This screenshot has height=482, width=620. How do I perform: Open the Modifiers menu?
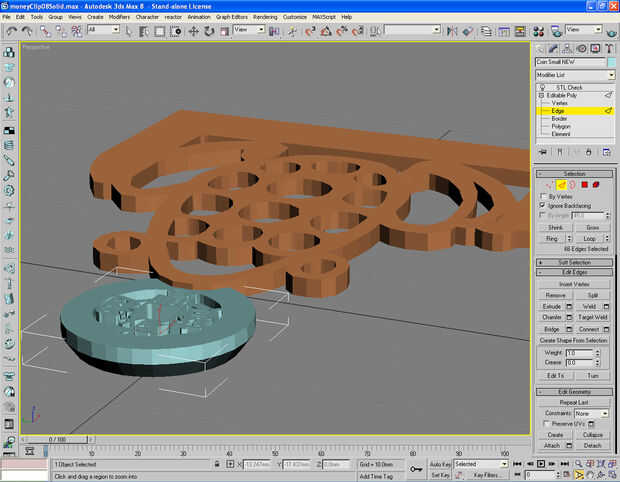pyautogui.click(x=119, y=17)
